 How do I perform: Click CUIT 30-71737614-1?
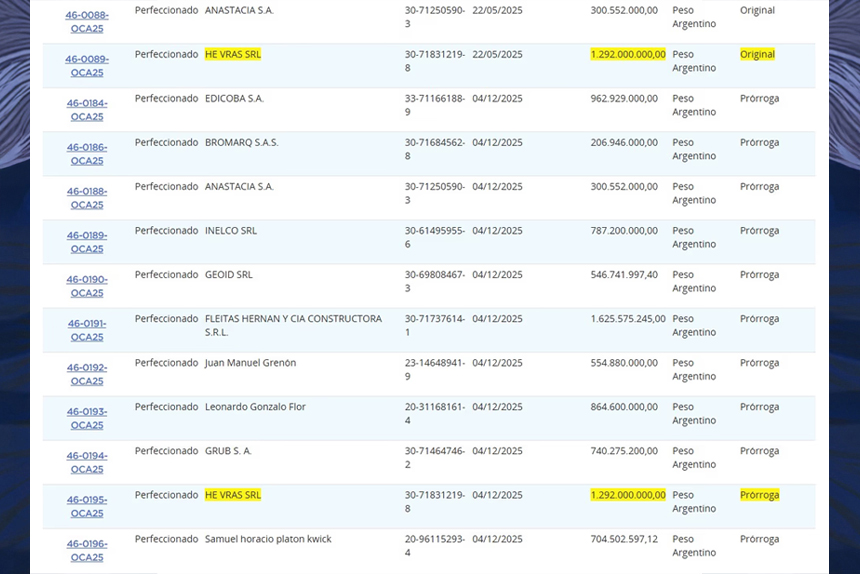435,326
